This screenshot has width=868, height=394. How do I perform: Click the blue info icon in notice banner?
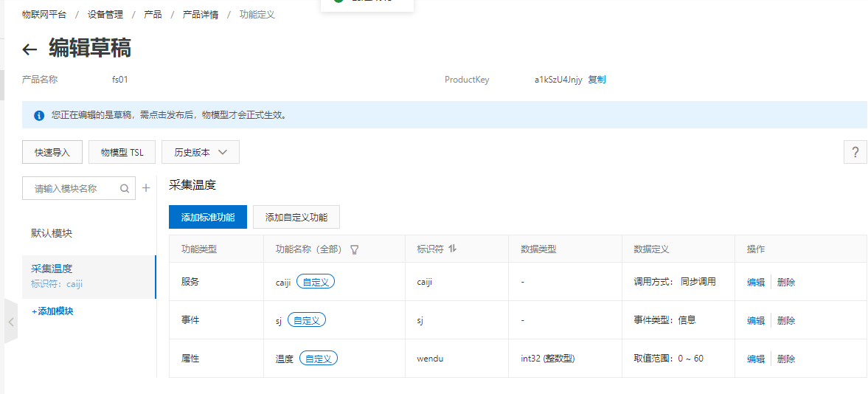point(39,115)
